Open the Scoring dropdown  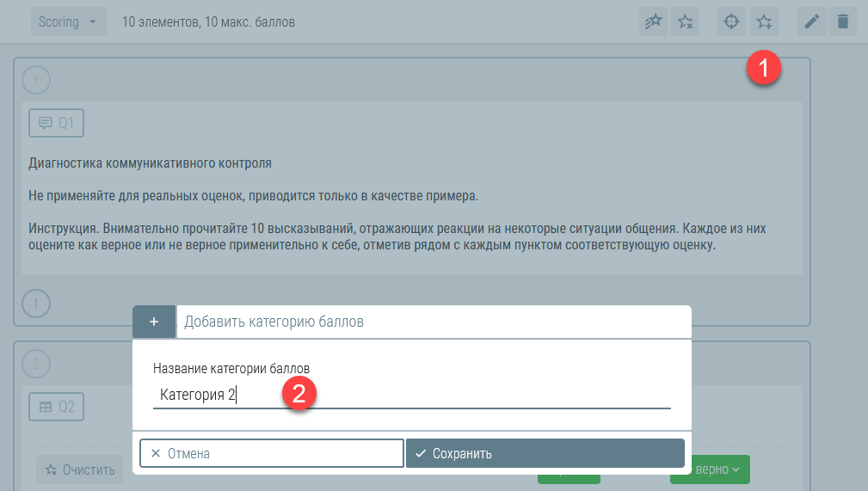point(69,22)
